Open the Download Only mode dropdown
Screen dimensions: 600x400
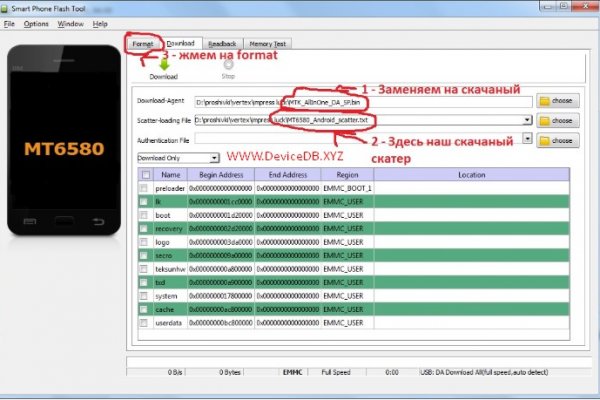point(214,157)
